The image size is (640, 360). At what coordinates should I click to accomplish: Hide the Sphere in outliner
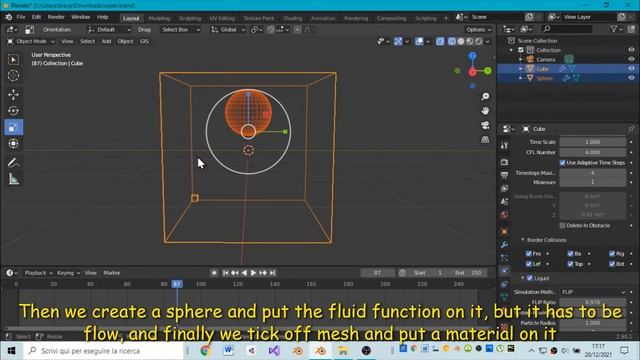[x=631, y=78]
